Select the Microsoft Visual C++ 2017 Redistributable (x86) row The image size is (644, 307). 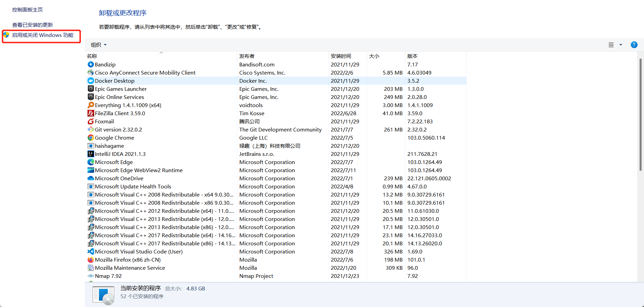(276, 243)
